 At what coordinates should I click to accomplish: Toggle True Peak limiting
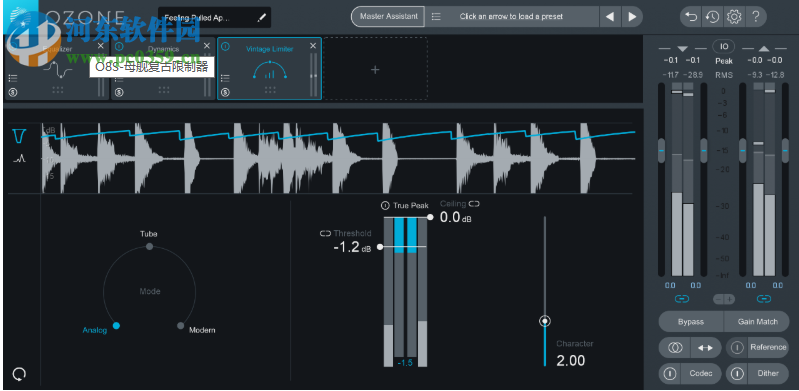point(385,206)
